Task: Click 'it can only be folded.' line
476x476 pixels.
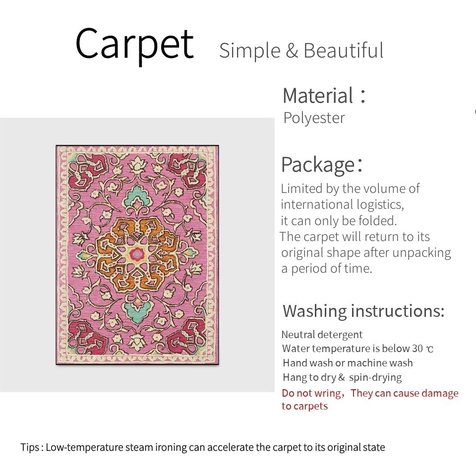Action: click(339, 221)
